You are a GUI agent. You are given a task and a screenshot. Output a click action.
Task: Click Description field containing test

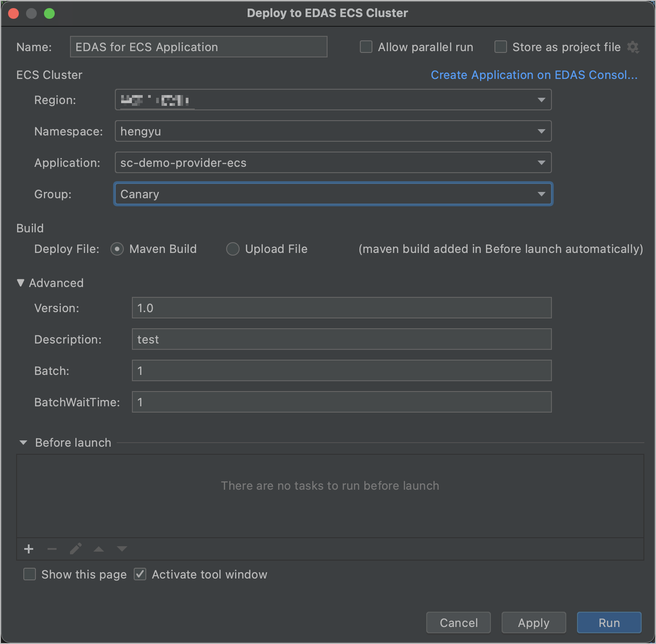342,339
